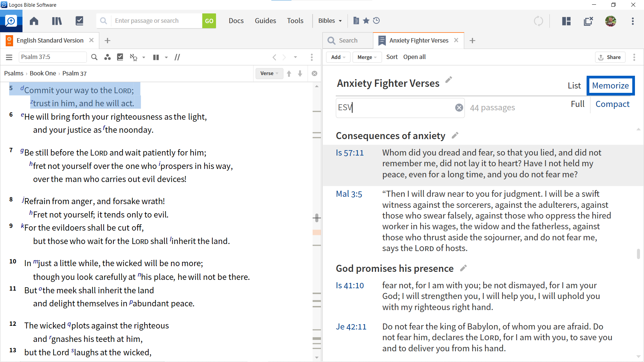Click the sync status icon
This screenshot has width=644, height=362.
538,21
